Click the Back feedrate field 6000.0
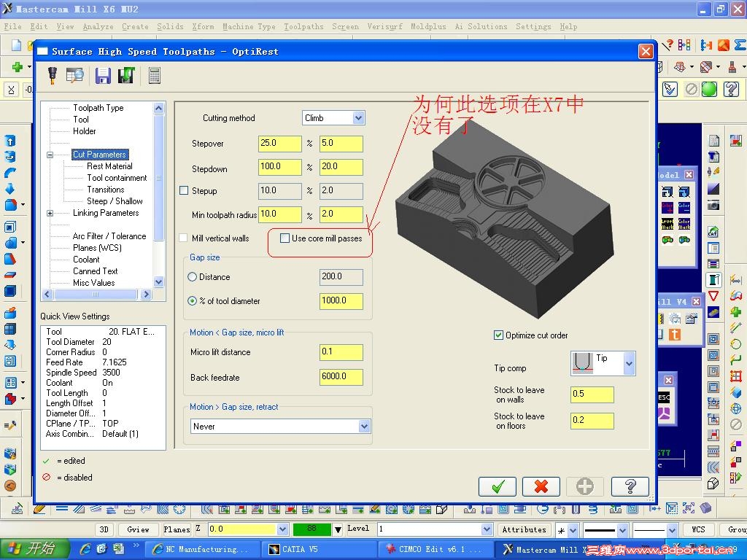Screen dimensions: 747x560 pos(341,377)
